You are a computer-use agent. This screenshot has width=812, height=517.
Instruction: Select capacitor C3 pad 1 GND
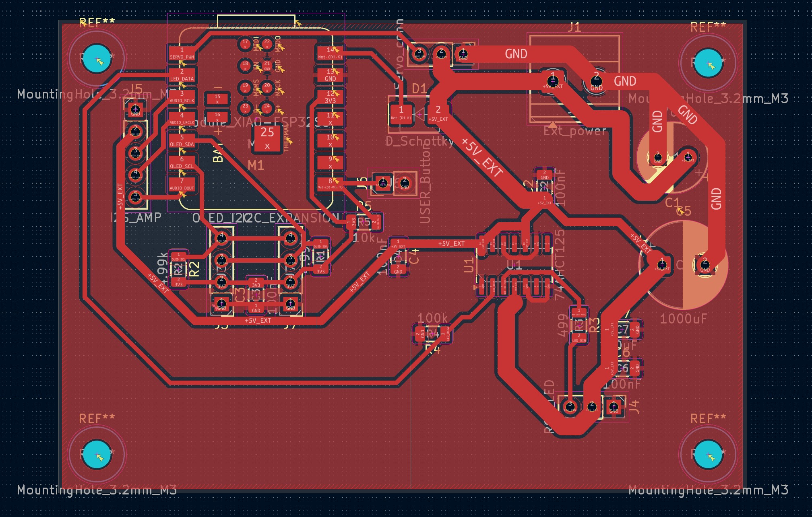[x=256, y=308]
